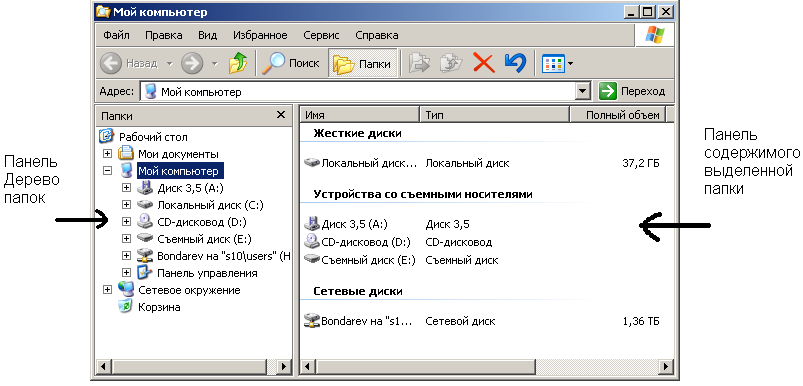Sort by the Тип column header
This screenshot has height=386, width=803.
pyautogui.click(x=495, y=115)
